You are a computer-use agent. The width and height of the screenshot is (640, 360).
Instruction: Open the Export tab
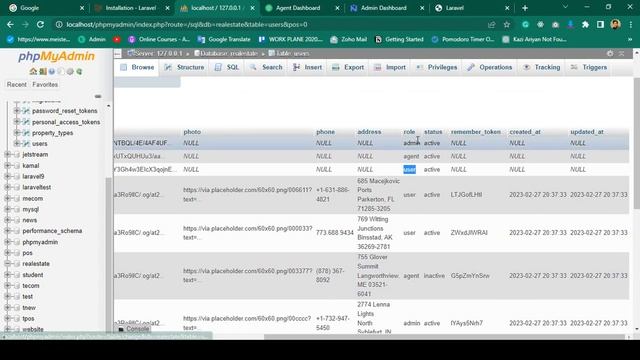[x=348, y=67]
